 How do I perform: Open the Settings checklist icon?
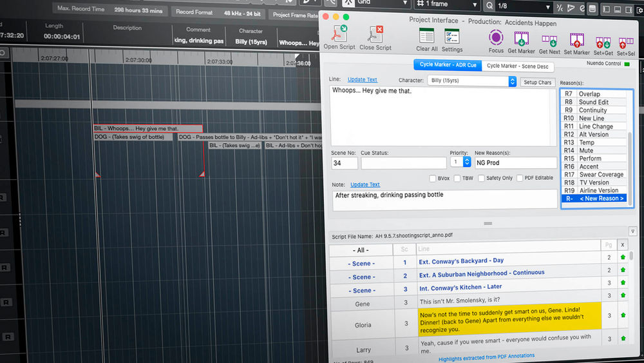tap(452, 37)
